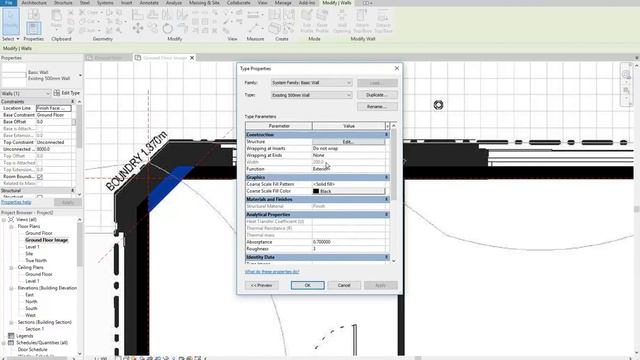Click the Wall Opening icon

[342, 21]
